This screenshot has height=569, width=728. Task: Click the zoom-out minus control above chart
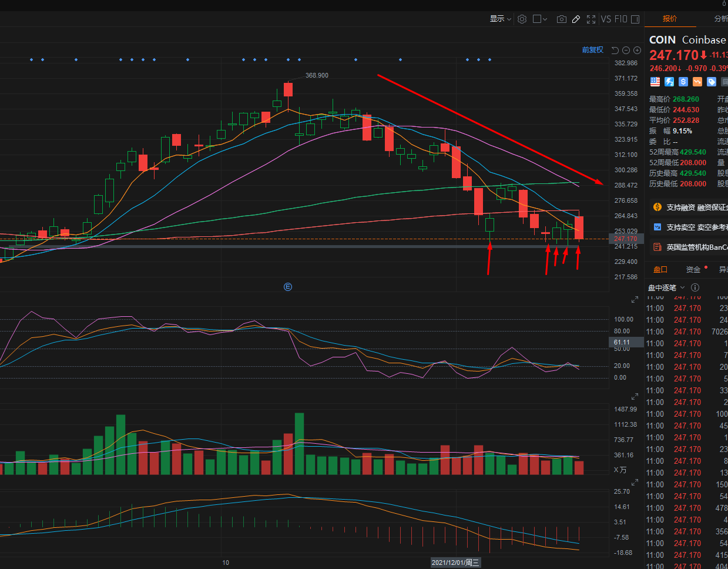pos(625,49)
